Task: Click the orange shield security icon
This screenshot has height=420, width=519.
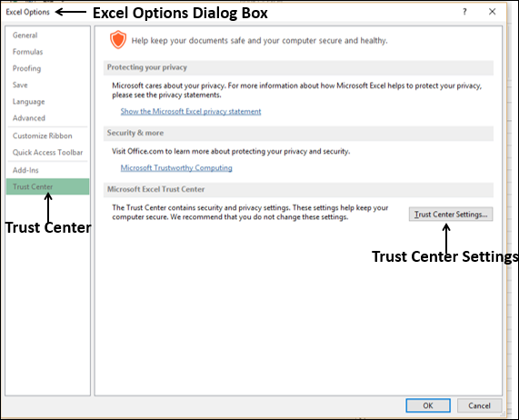Action: point(118,40)
